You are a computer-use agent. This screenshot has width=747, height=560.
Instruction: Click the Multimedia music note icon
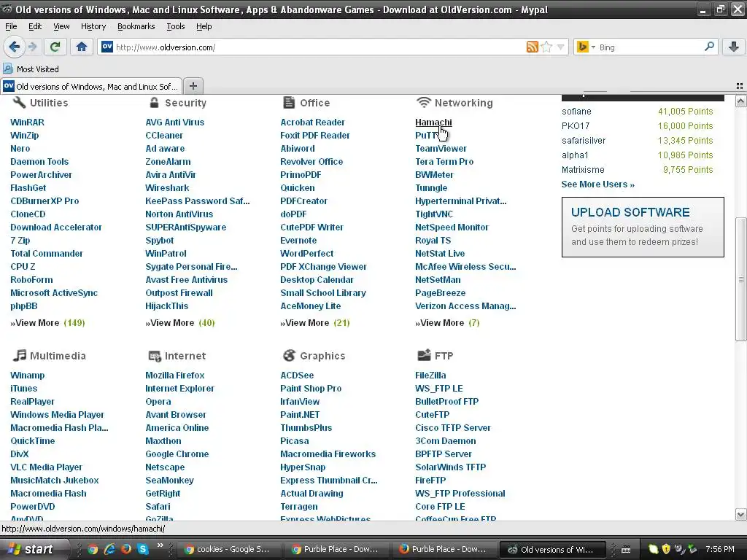point(19,355)
